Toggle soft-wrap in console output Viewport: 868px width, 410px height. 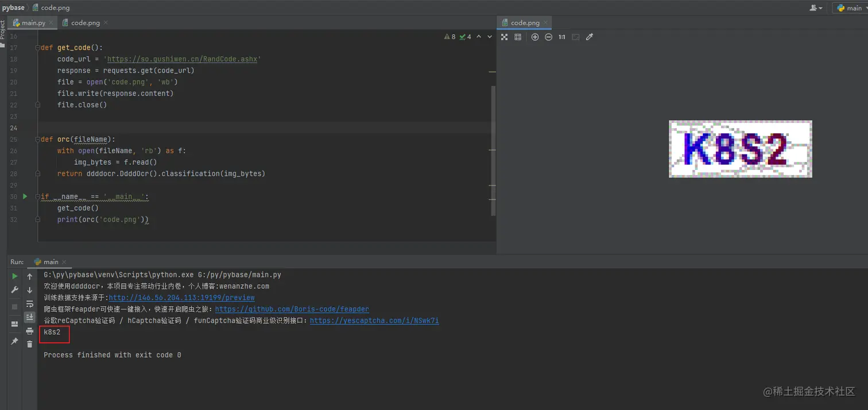(x=30, y=304)
